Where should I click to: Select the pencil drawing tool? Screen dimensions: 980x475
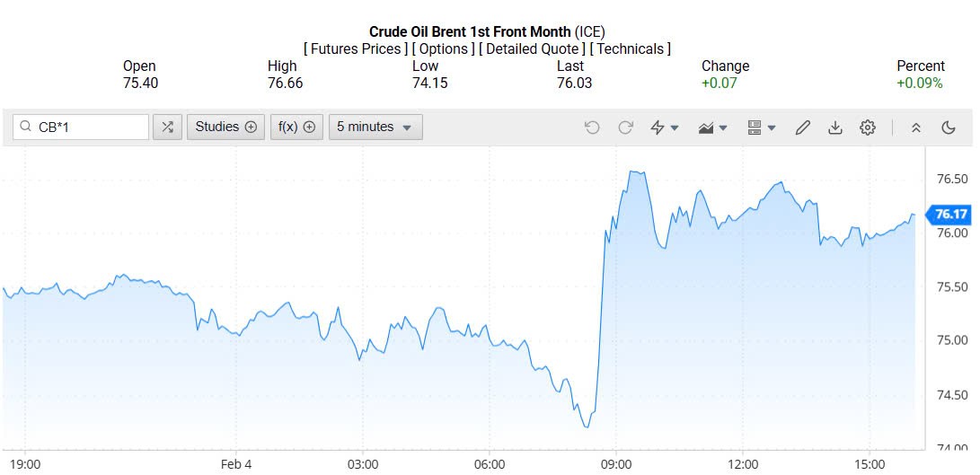pos(803,128)
